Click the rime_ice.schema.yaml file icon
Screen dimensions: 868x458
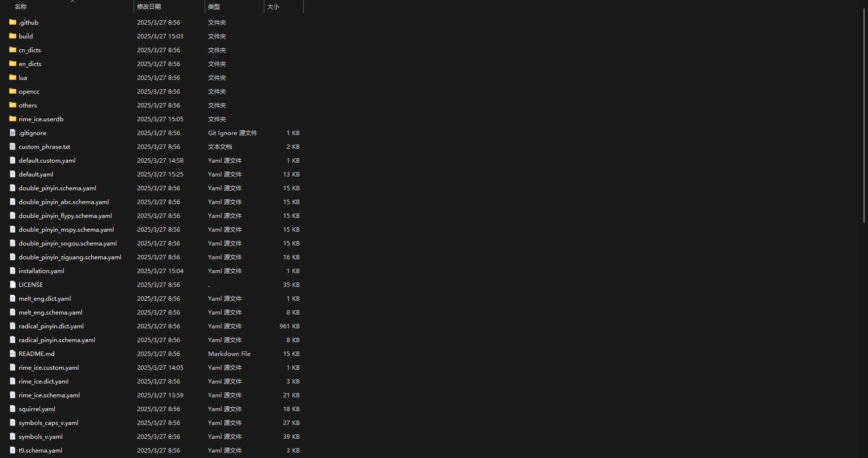click(13, 395)
